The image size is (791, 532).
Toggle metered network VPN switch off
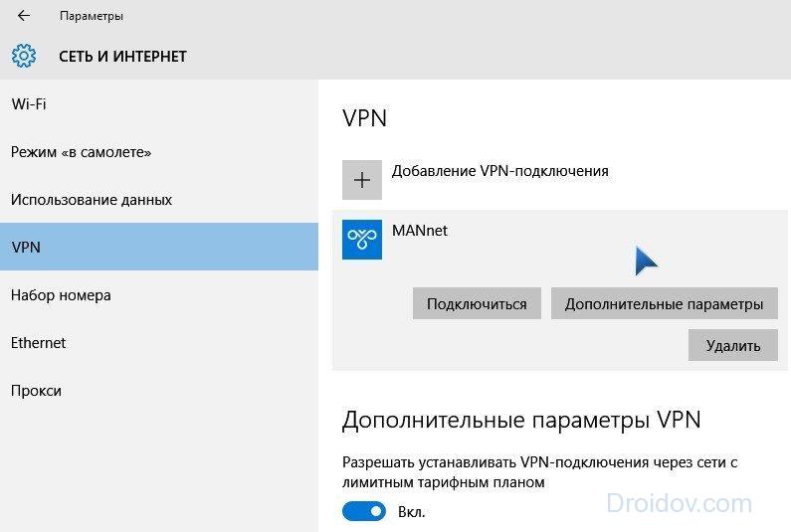pos(364,511)
